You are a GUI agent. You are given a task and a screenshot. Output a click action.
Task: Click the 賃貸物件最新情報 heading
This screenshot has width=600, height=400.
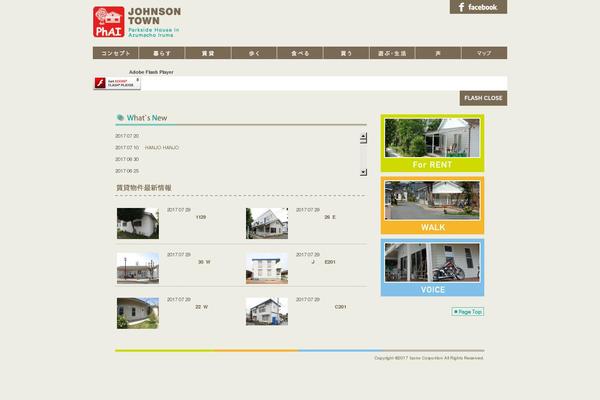pos(144,188)
